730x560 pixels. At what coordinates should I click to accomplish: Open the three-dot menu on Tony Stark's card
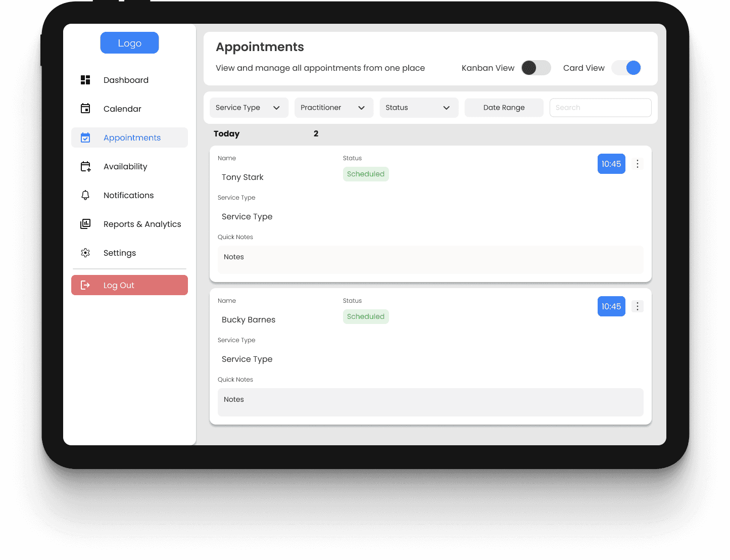click(x=637, y=164)
